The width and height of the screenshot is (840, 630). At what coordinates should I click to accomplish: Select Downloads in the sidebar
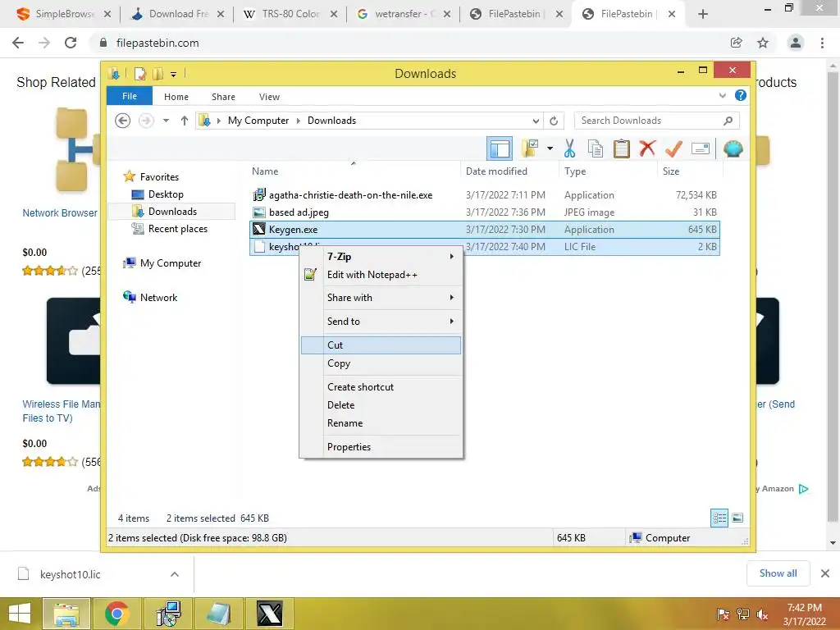(172, 212)
